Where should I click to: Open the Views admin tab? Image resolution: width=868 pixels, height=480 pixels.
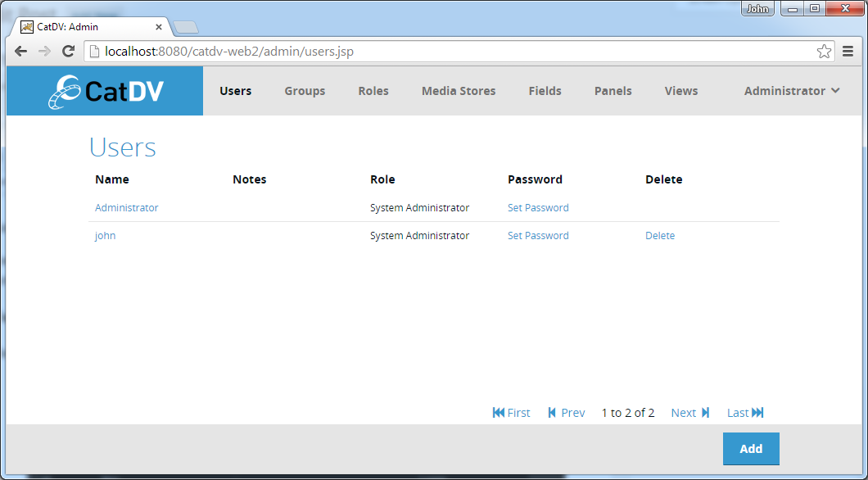click(x=681, y=91)
